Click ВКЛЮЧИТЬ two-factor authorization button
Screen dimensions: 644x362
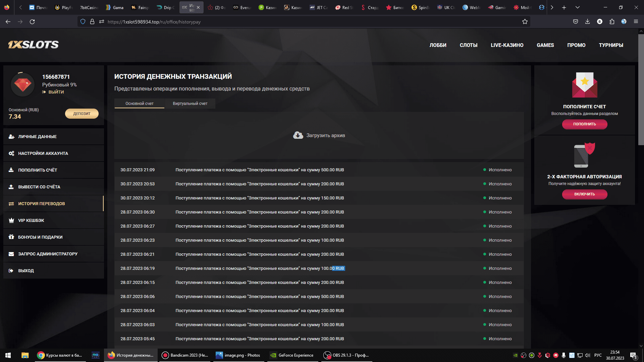pos(584,194)
